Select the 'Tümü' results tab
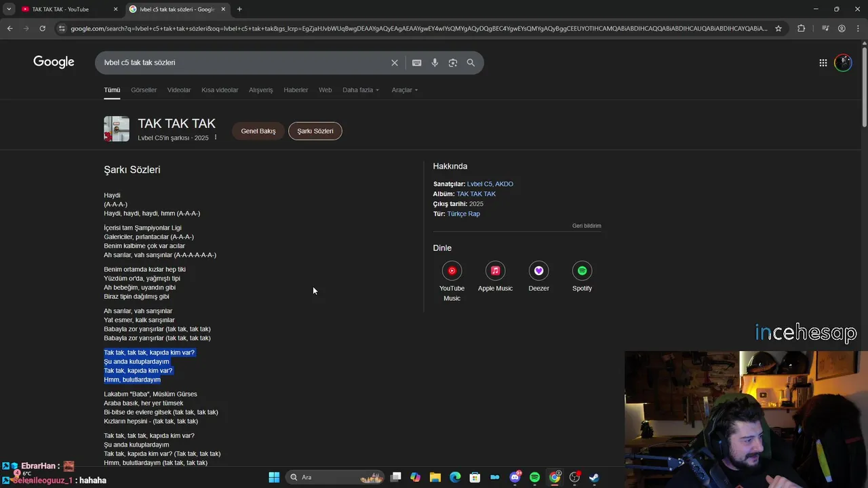The height and width of the screenshot is (488, 868). coord(112,90)
